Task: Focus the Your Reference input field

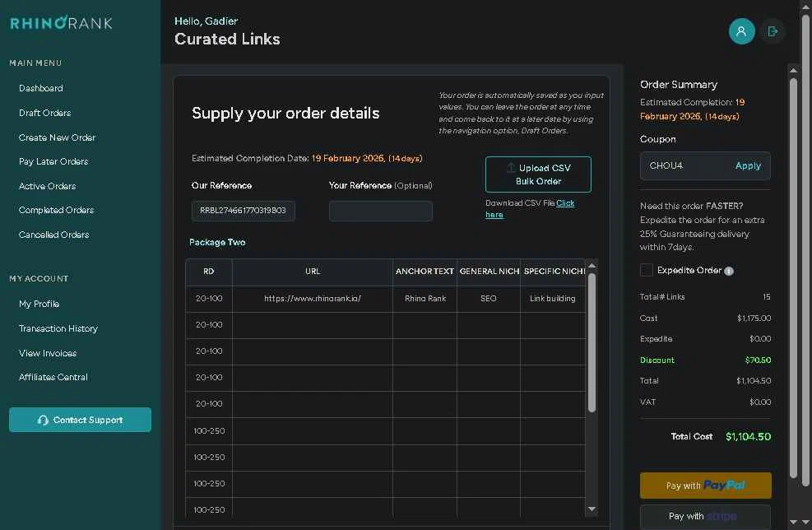Action: 381,211
